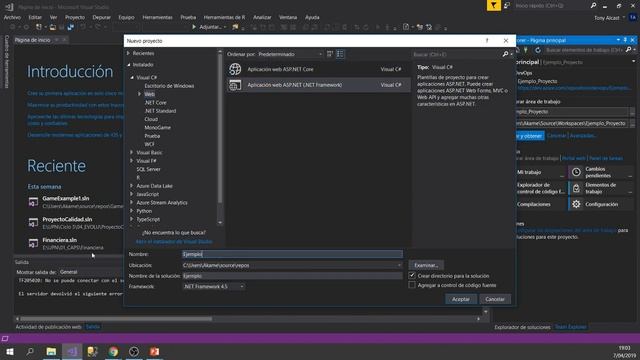Viewport: 640px width, 360px height.
Task: Click the Buscar (Ctrl+E) template search box
Action: pyautogui.click(x=457, y=54)
